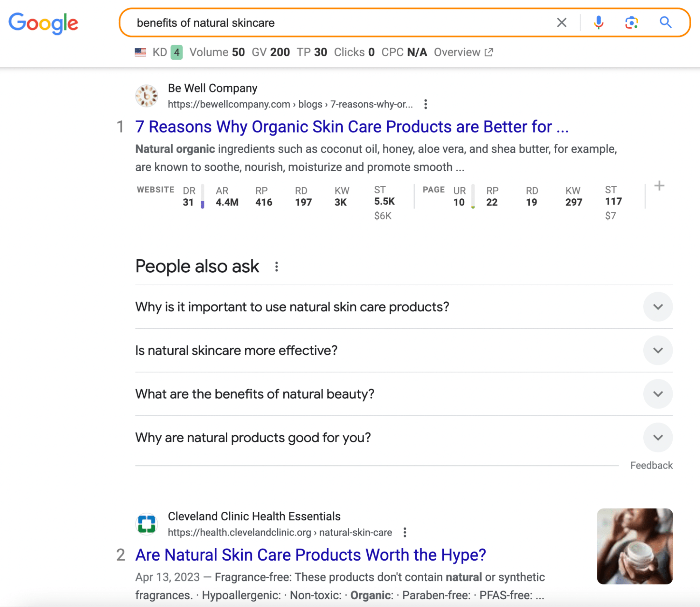
Task: Expand the question about using natural skin care products
Action: point(658,306)
